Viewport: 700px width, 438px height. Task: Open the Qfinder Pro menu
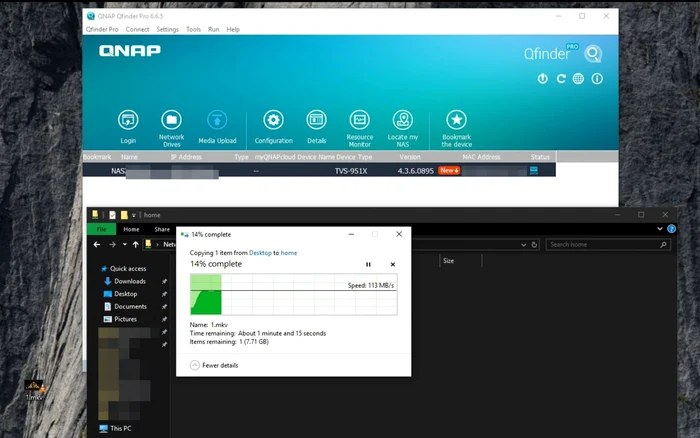[x=102, y=29]
